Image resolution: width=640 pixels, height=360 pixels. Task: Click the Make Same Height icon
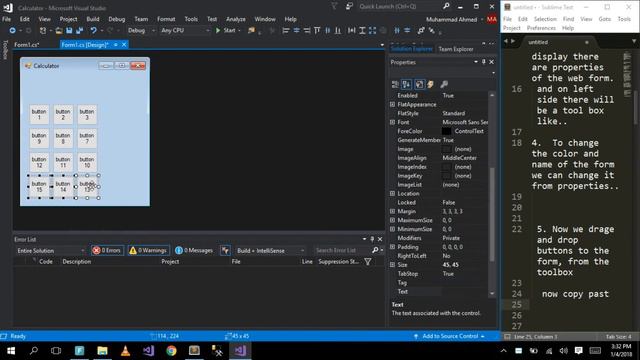pyautogui.click(x=362, y=31)
